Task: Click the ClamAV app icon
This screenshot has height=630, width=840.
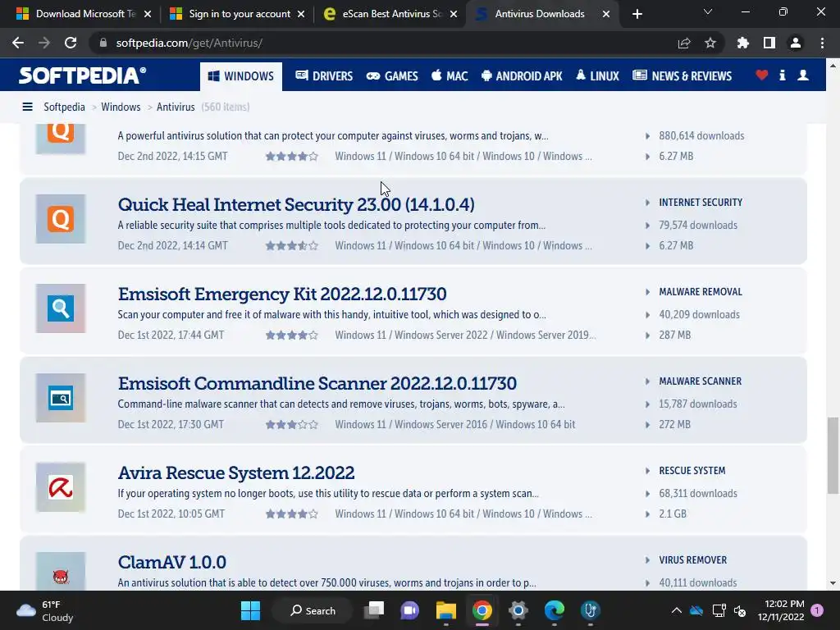Action: pos(61,572)
